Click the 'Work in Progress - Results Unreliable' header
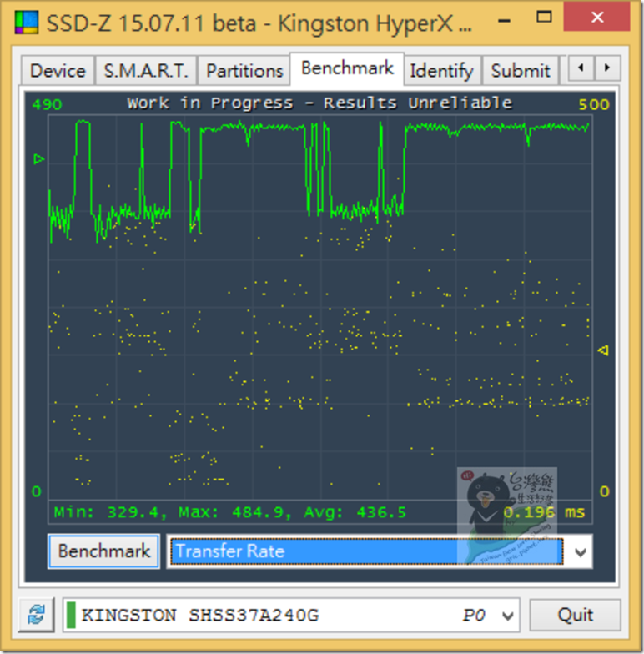 pyautogui.click(x=319, y=103)
